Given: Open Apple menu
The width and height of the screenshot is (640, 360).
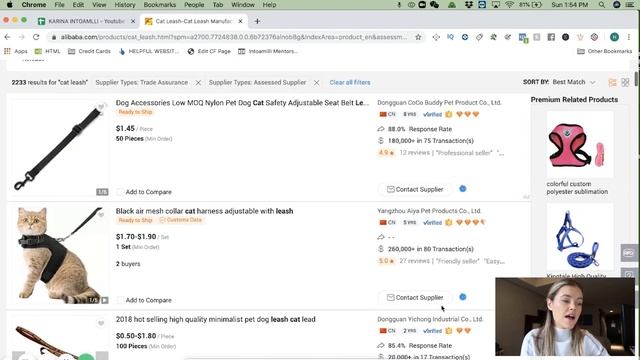Looking at the screenshot, I should 9,5.
